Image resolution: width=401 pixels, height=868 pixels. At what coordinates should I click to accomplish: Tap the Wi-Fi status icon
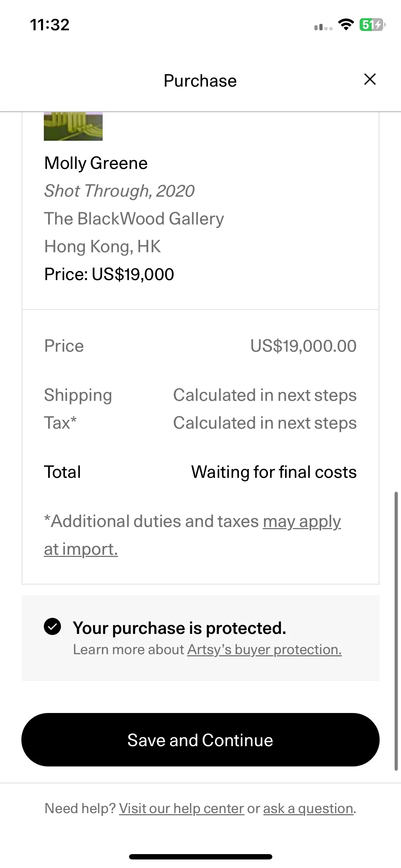tap(346, 25)
